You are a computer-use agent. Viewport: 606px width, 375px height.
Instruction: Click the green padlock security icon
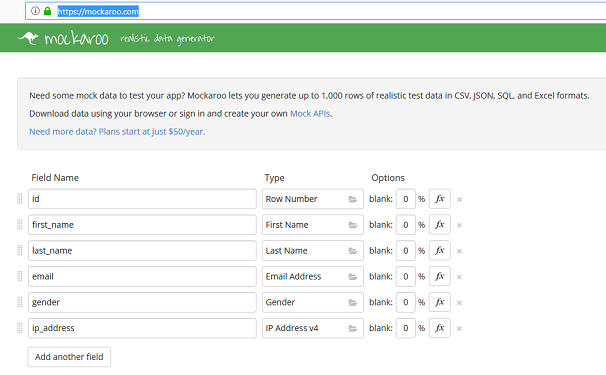pos(48,11)
